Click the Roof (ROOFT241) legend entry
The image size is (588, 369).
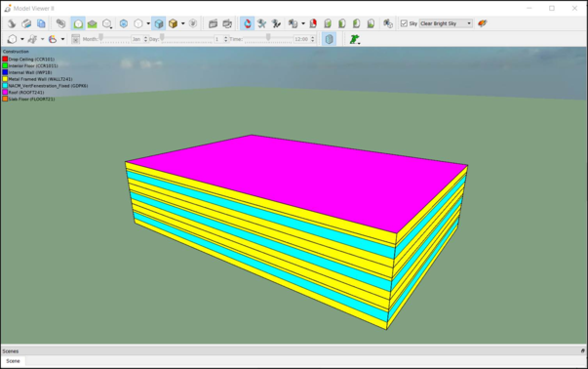pyautogui.click(x=23, y=93)
